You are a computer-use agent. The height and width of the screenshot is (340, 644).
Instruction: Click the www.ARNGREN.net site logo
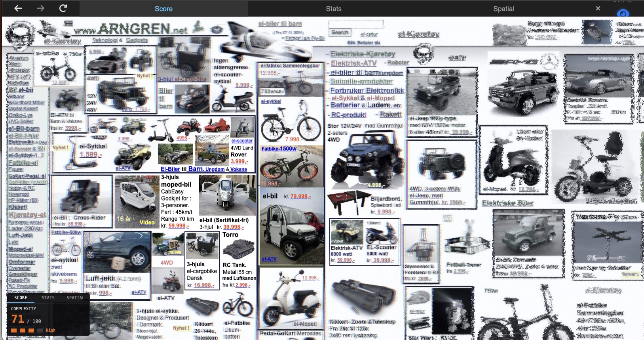(x=131, y=29)
